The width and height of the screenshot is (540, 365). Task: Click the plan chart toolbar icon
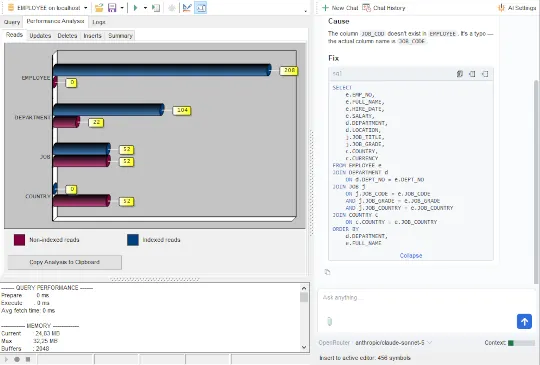click(x=187, y=8)
